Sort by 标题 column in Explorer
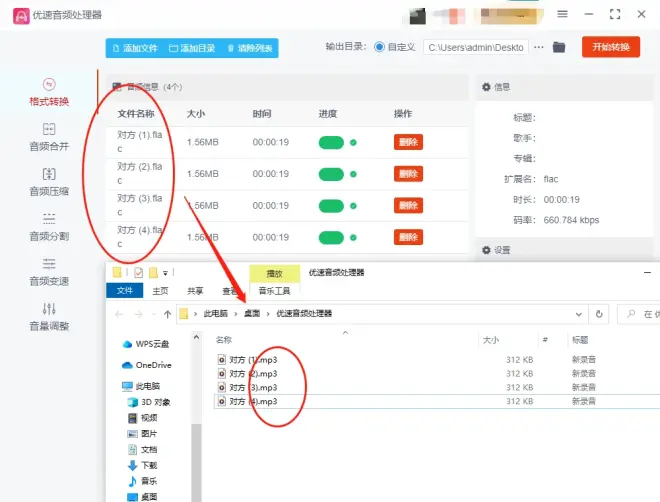 (580, 340)
